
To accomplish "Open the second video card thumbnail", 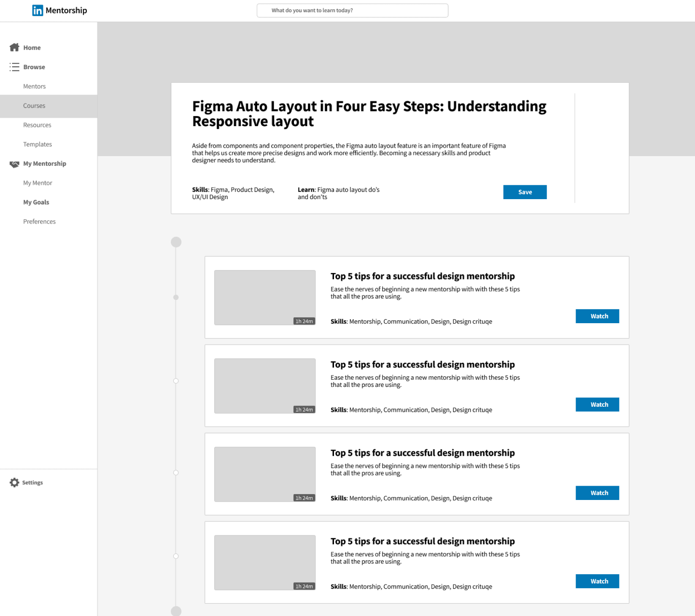I will pyautogui.click(x=265, y=386).
